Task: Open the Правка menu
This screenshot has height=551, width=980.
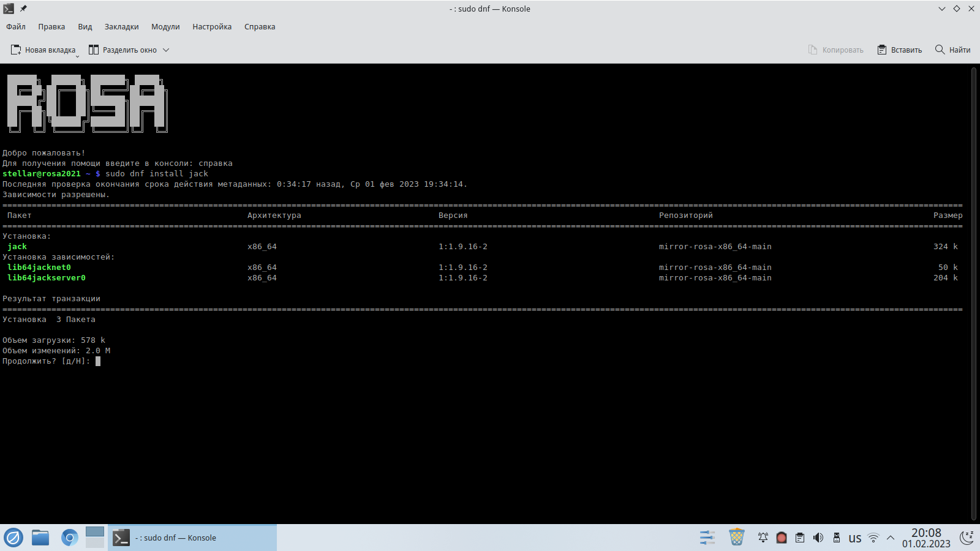Action: [x=51, y=26]
